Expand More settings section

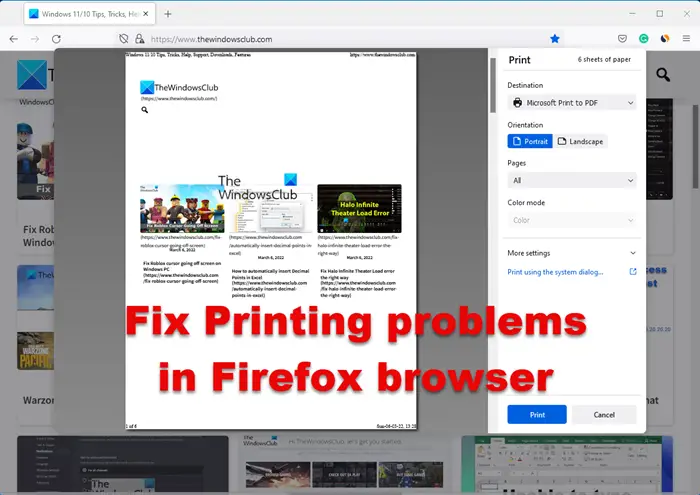coord(572,253)
